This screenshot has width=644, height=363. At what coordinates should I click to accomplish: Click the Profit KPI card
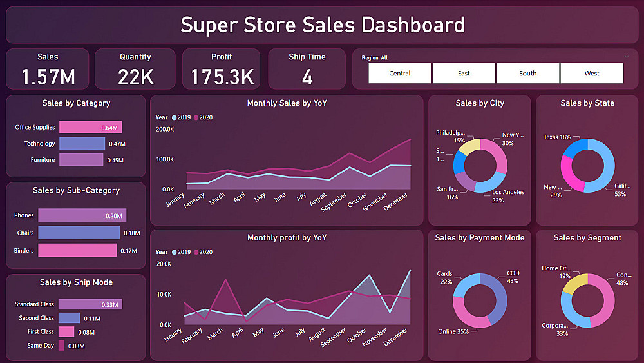222,69
